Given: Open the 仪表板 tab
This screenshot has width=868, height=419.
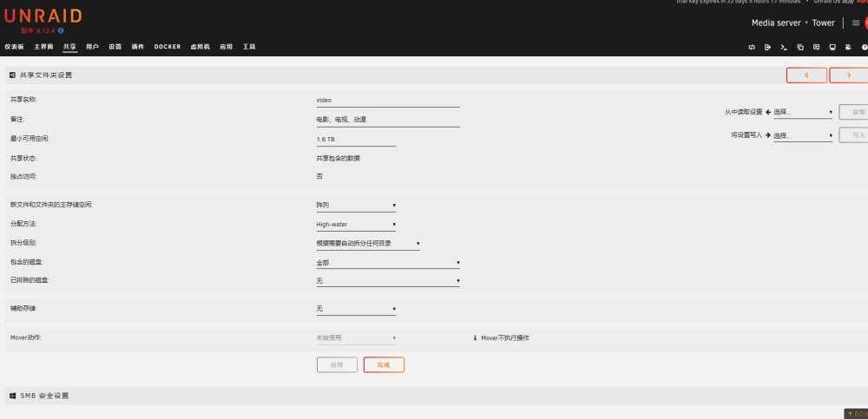Looking at the screenshot, I should click(15, 47).
